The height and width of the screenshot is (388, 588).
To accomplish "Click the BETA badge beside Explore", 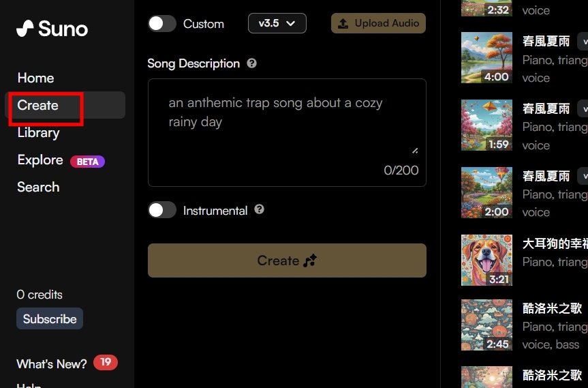I will point(87,162).
